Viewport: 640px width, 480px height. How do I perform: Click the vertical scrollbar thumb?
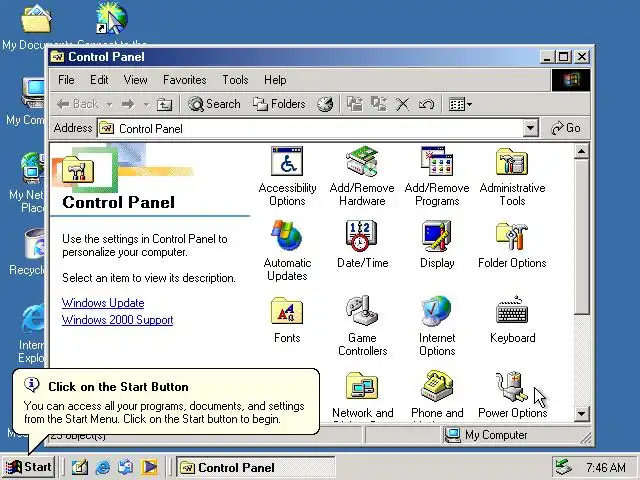coord(581,237)
